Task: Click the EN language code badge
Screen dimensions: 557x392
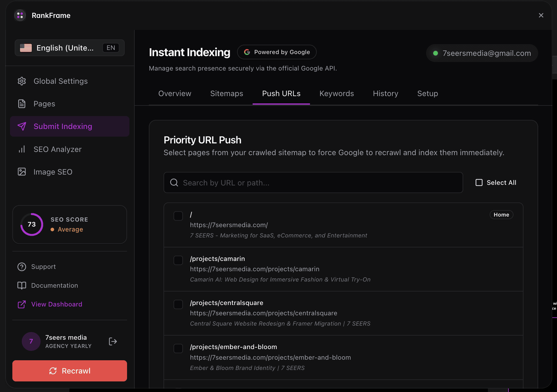Action: 111,48
